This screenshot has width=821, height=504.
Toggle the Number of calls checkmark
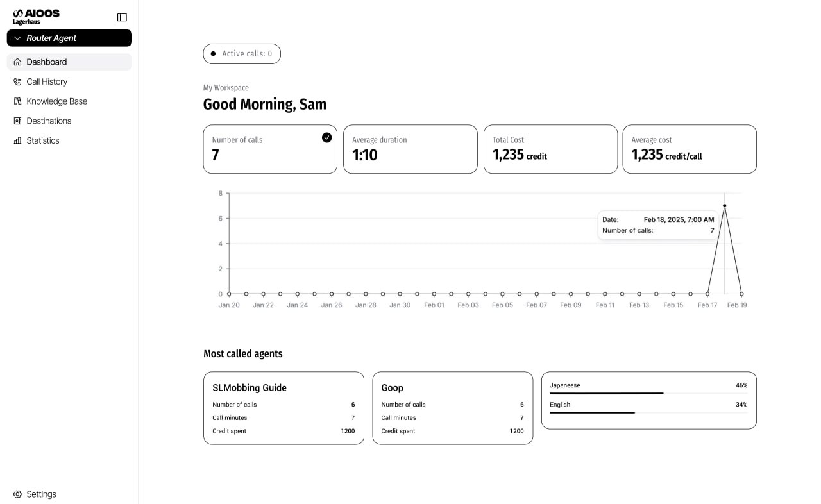327,137
